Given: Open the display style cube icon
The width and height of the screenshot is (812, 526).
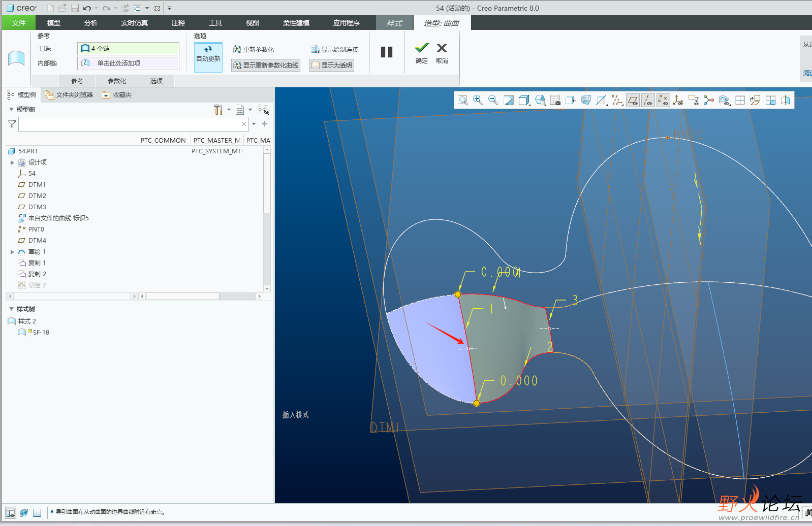Looking at the screenshot, I should pyautogui.click(x=524, y=100).
